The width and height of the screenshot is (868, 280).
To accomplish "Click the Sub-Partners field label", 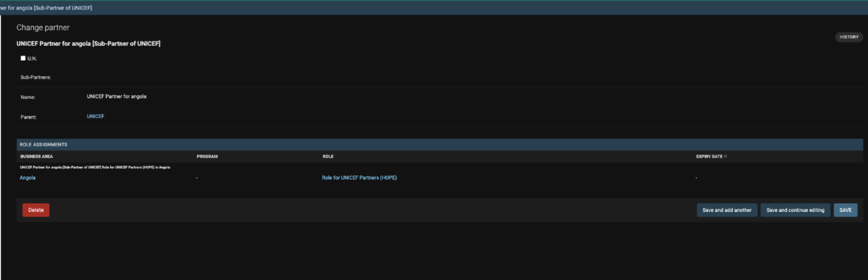I will pos(36,77).
